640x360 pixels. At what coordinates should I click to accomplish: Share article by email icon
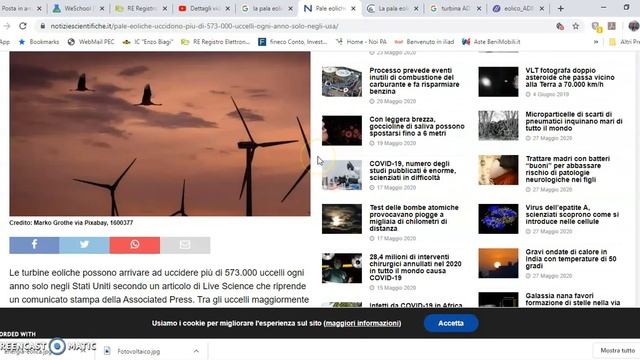185,245
